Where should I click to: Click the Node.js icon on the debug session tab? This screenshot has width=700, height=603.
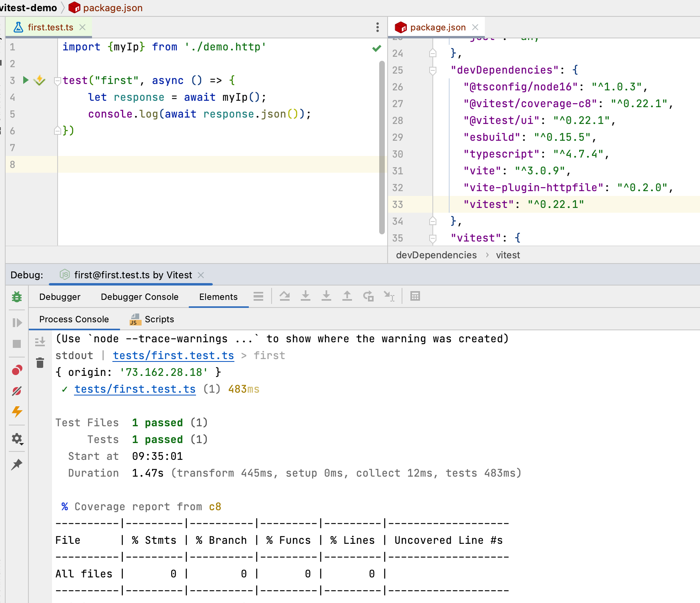[x=64, y=275]
